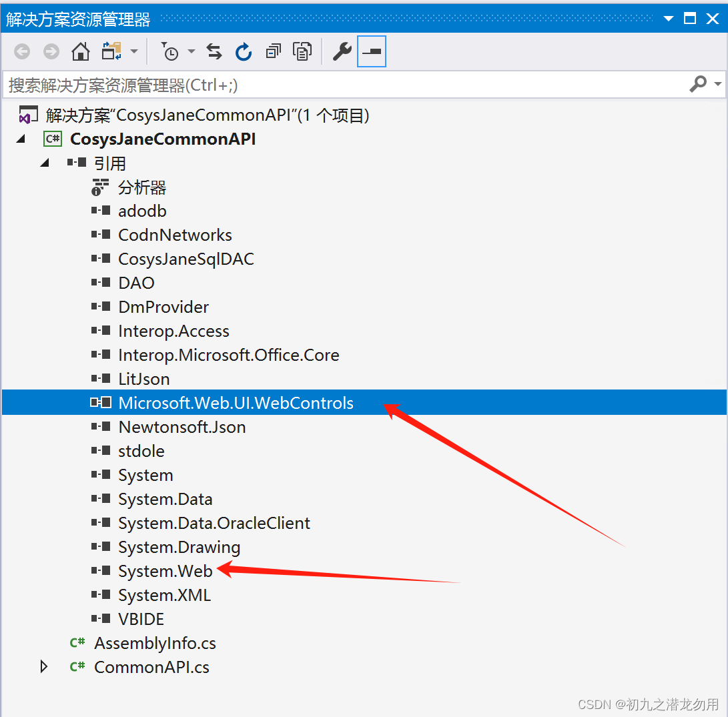Select the DmProvider reference

(163, 307)
